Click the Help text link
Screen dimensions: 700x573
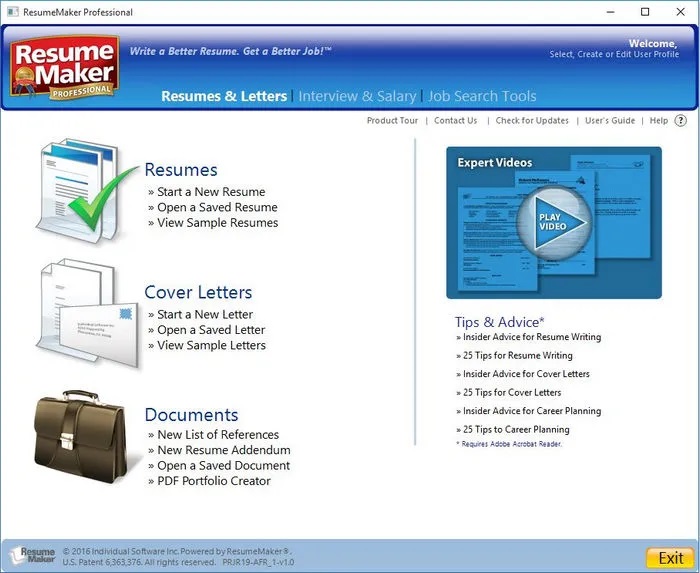pos(658,120)
